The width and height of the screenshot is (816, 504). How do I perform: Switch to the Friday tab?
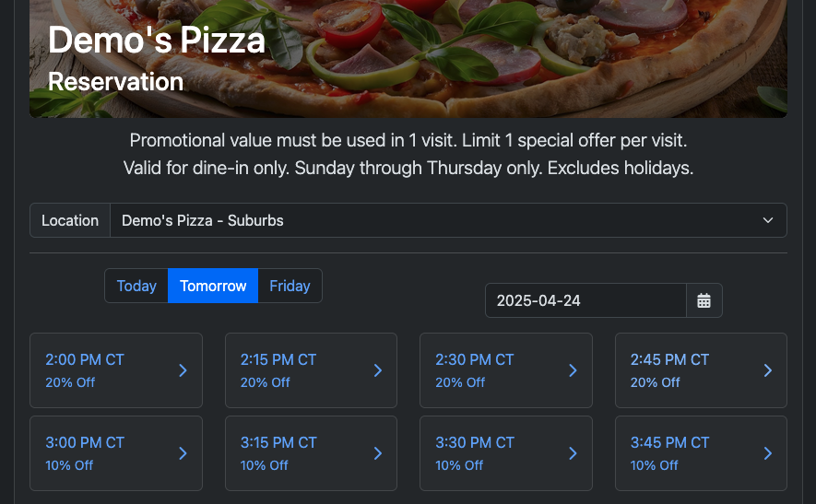pos(290,286)
